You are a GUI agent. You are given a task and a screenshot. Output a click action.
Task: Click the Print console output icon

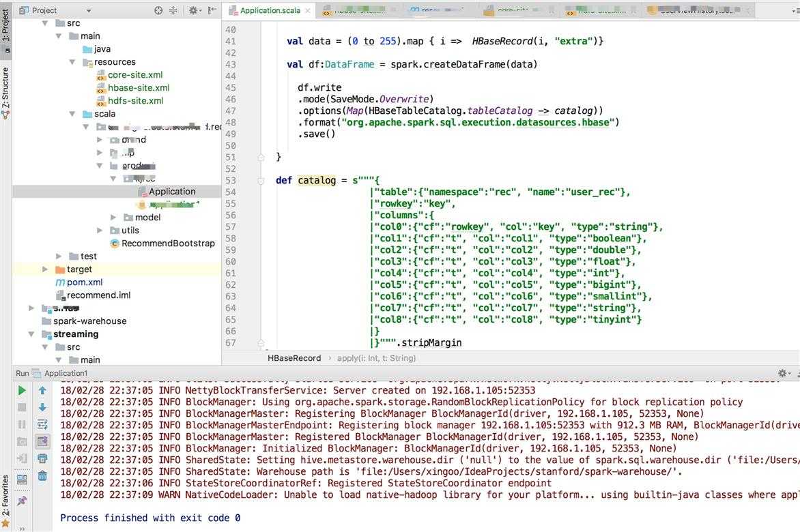(x=42, y=458)
